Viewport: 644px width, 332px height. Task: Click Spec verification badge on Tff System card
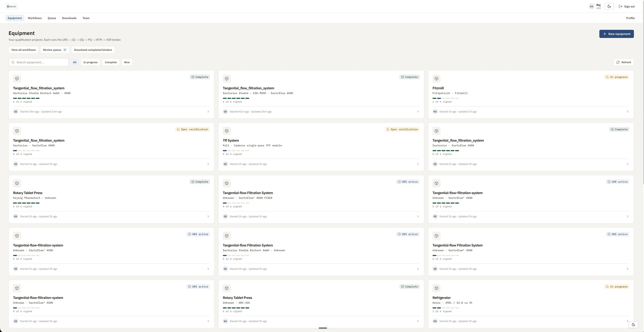pyautogui.click(x=402, y=129)
